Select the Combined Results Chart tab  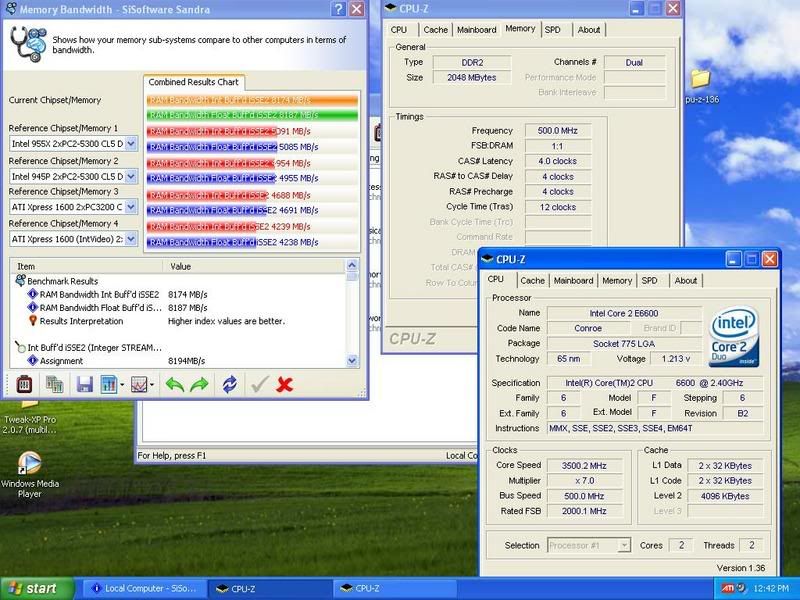click(193, 82)
